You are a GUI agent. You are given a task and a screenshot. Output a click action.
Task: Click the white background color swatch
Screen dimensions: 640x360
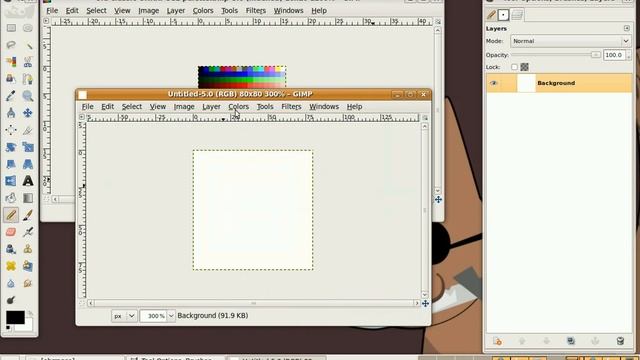[x=28, y=327]
